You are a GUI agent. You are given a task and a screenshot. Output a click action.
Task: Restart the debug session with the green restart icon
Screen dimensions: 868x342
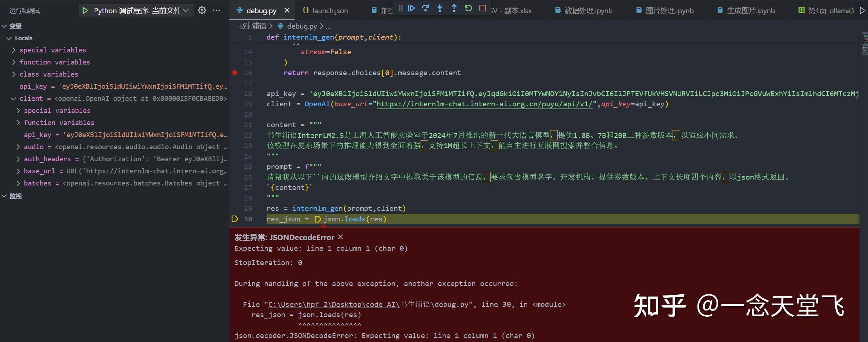[x=468, y=8]
